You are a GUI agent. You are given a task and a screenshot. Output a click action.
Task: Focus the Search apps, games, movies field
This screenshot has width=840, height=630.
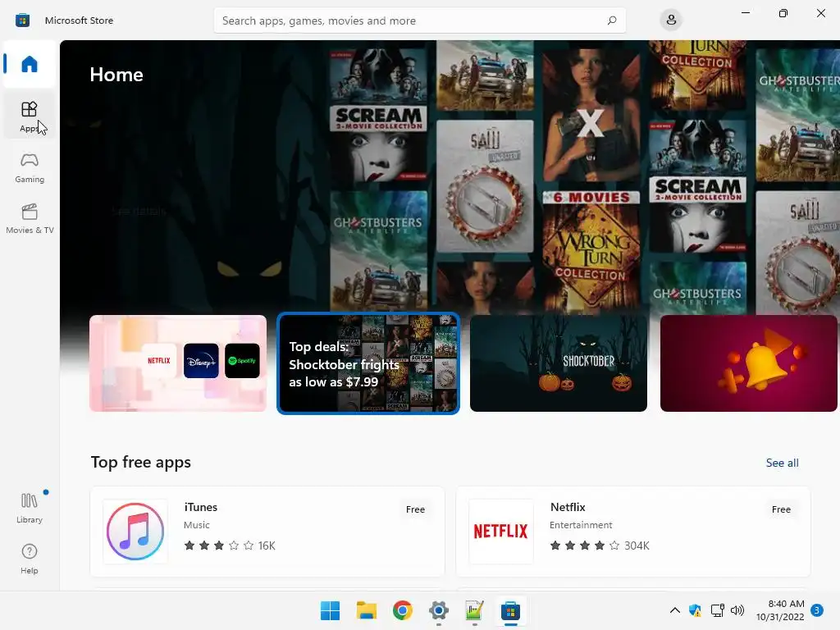[x=419, y=21]
